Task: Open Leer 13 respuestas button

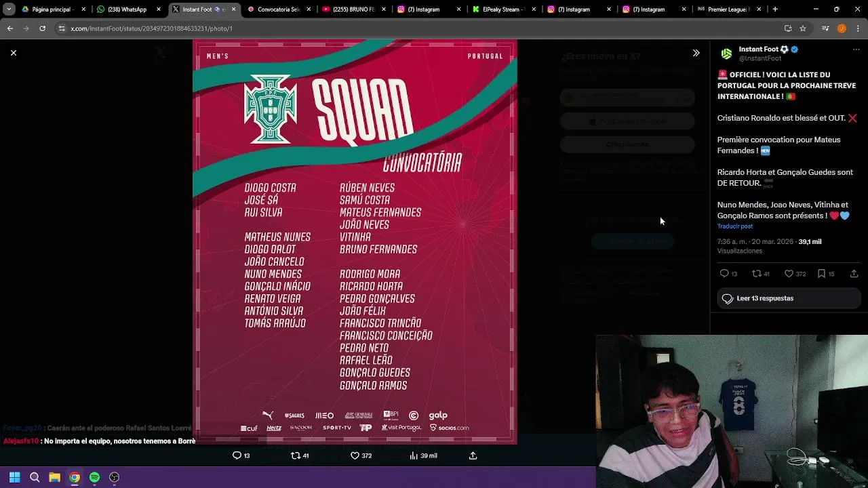Action: [x=789, y=298]
